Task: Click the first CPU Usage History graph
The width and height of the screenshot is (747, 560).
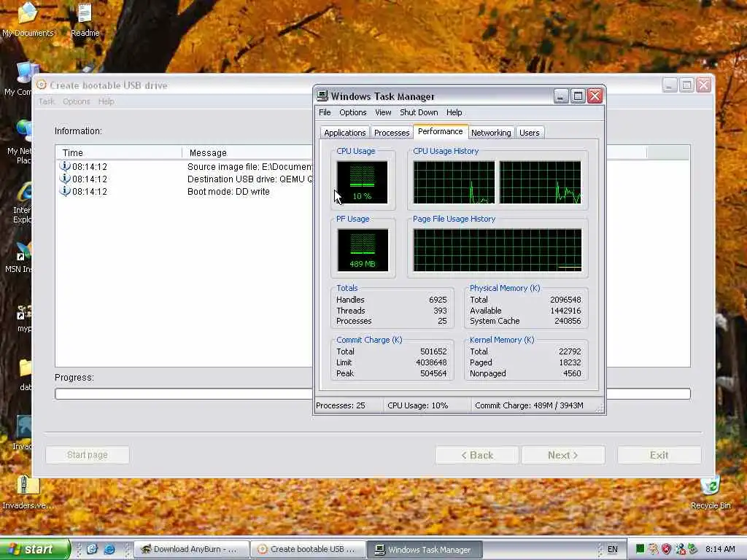Action: click(454, 182)
